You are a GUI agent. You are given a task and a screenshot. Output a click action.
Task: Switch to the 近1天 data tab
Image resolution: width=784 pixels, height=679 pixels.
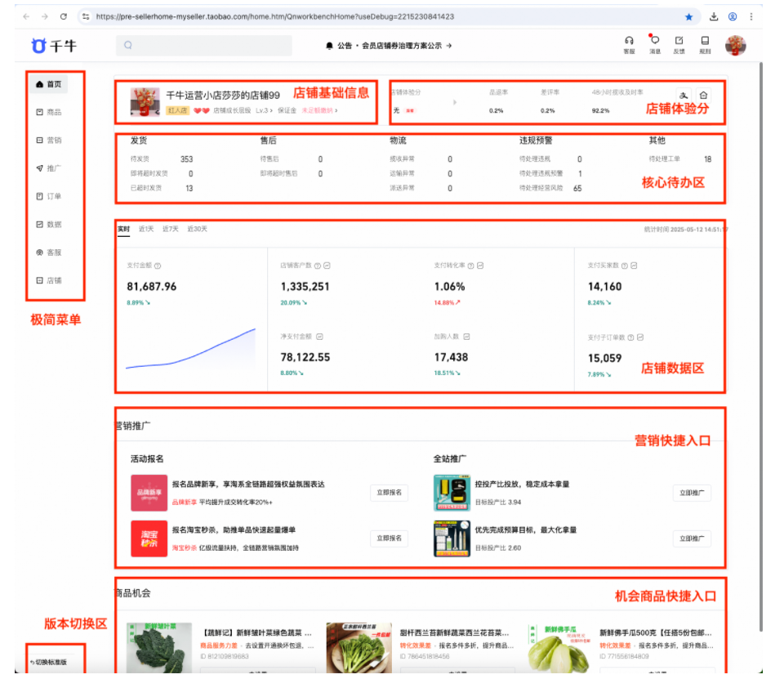(146, 229)
